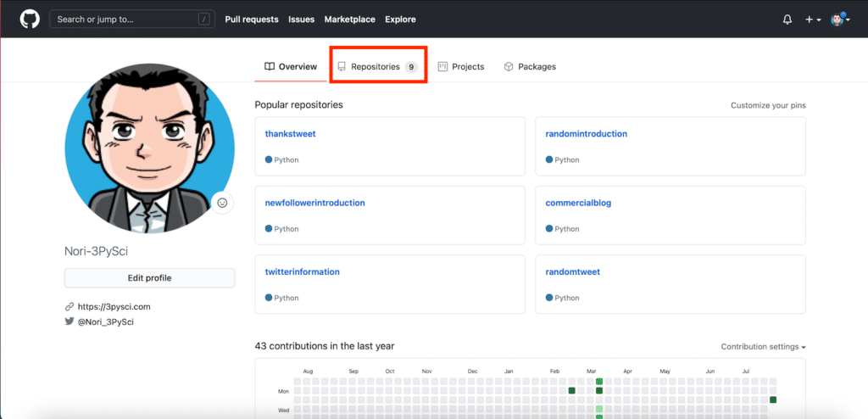Open the thankstweet repository link

click(x=290, y=134)
